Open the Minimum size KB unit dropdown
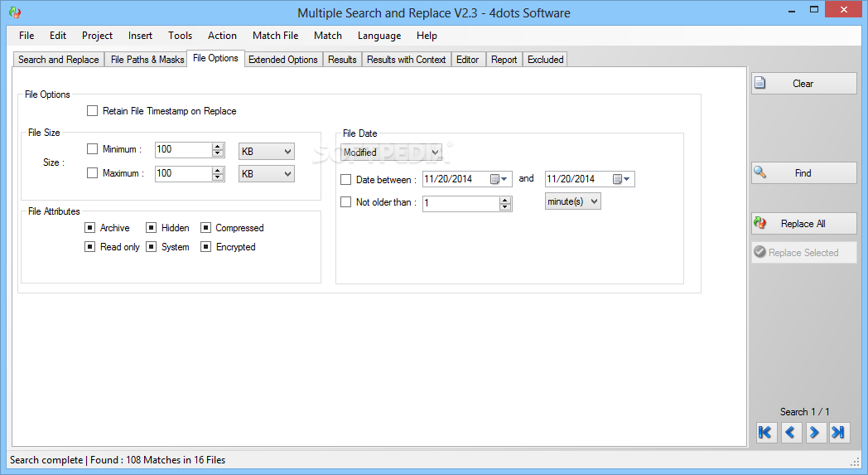 coord(266,152)
